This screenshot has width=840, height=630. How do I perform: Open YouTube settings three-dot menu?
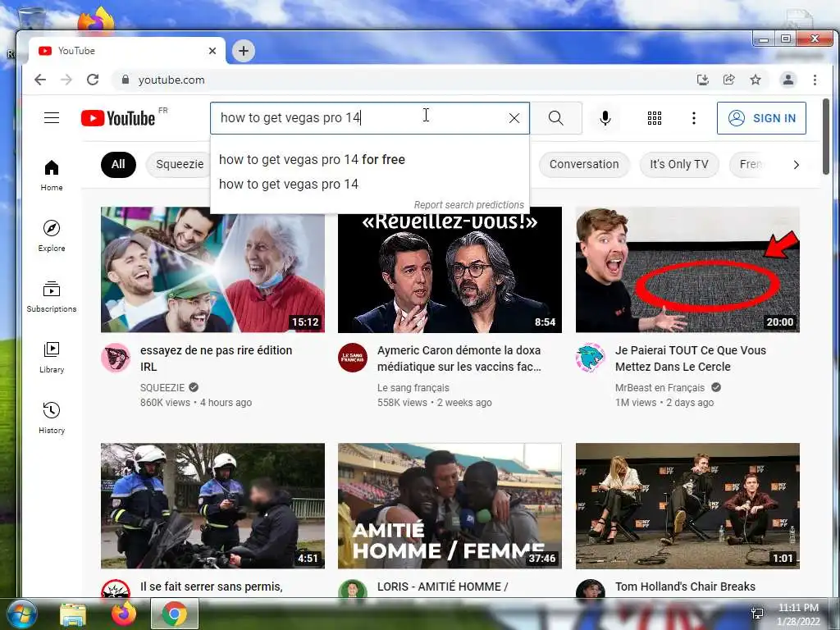tap(694, 118)
